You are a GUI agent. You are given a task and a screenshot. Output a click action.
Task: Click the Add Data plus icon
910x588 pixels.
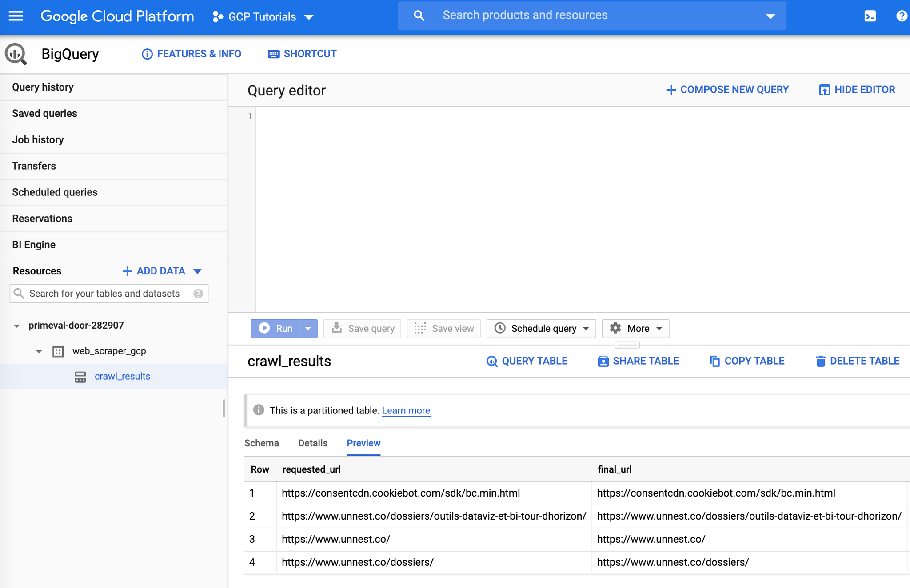(127, 271)
